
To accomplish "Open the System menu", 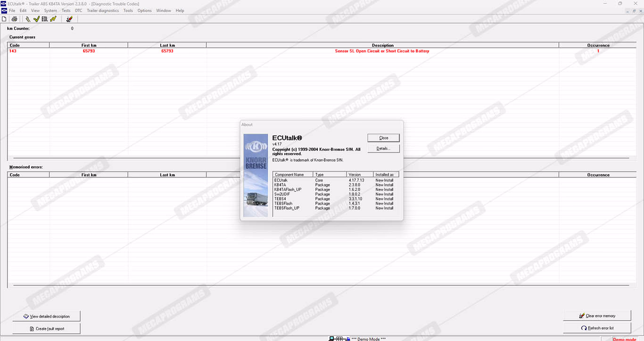I will [x=50, y=10].
